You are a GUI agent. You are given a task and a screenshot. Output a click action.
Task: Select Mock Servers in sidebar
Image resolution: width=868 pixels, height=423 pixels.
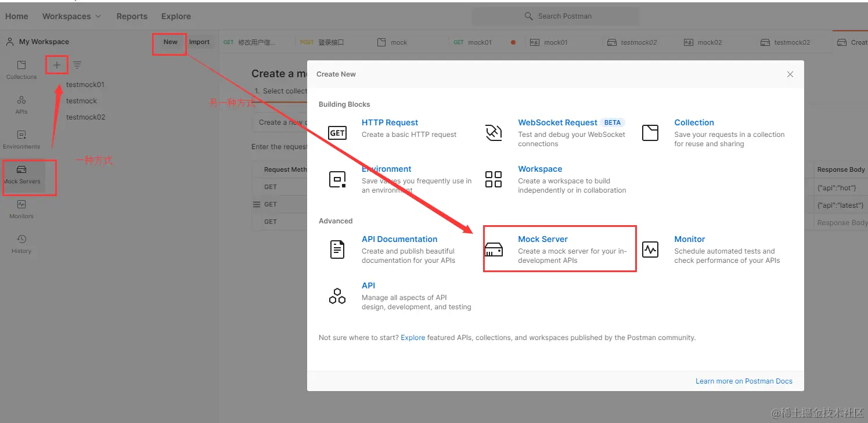(21, 174)
